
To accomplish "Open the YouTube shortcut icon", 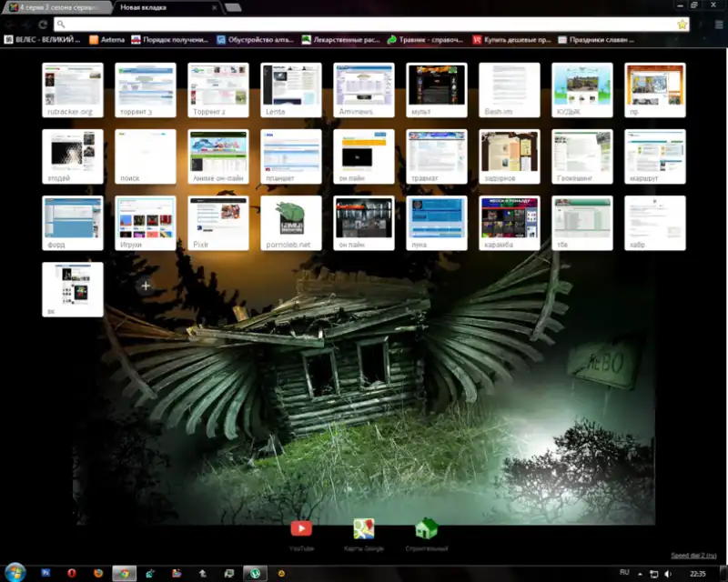I will click(x=301, y=529).
